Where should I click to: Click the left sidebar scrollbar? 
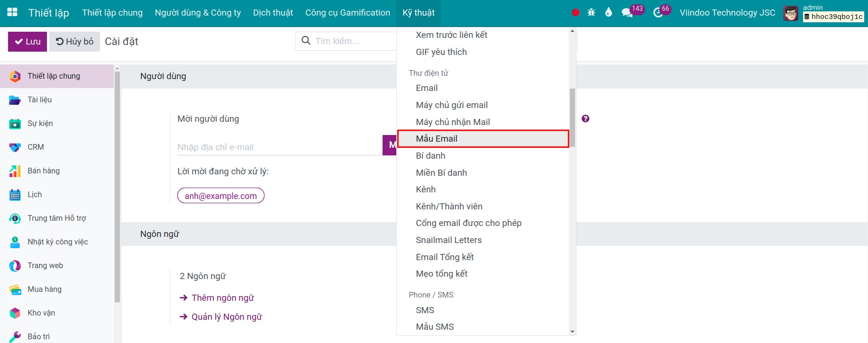point(117,187)
